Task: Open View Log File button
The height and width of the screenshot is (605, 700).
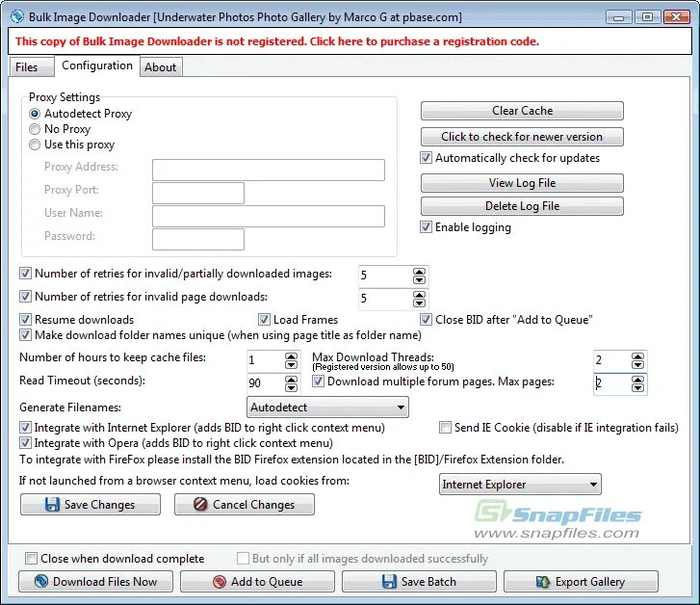Action: tap(522, 183)
